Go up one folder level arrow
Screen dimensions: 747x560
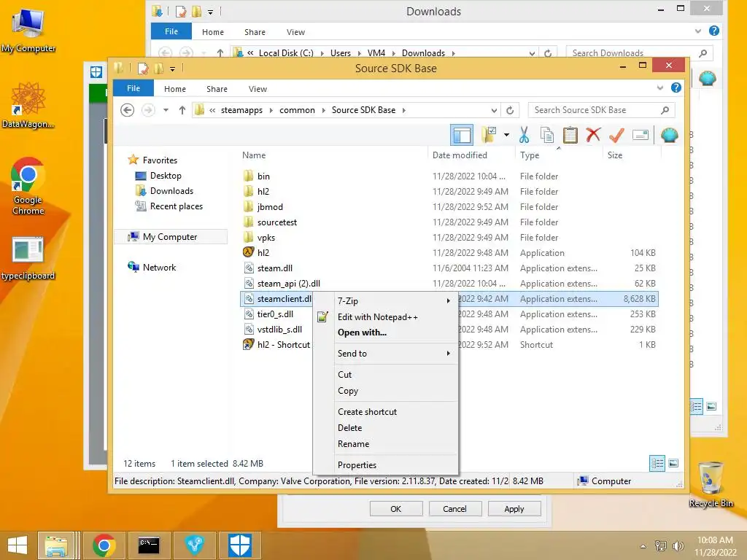tap(182, 111)
